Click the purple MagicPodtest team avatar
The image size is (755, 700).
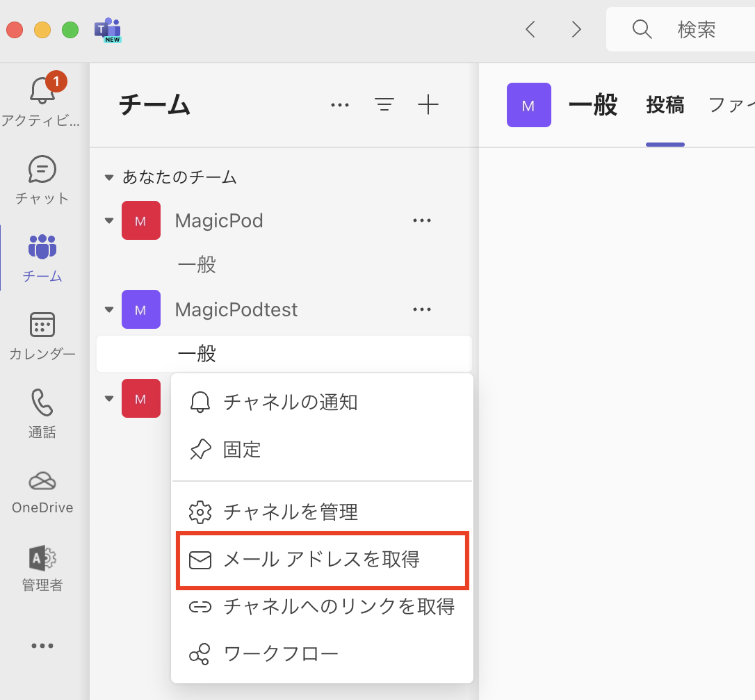(141, 309)
